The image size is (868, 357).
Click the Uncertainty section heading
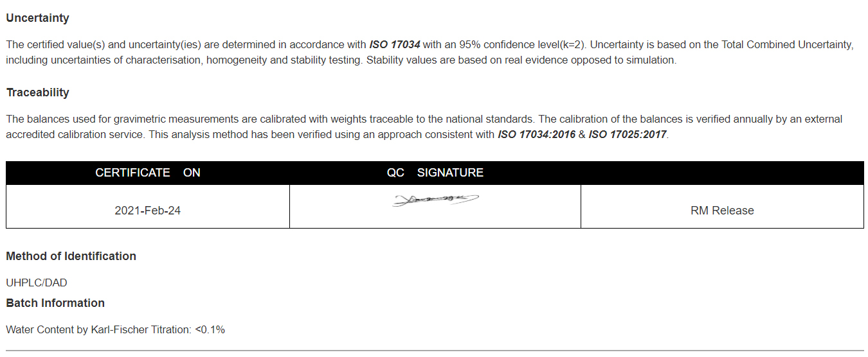[x=37, y=18]
